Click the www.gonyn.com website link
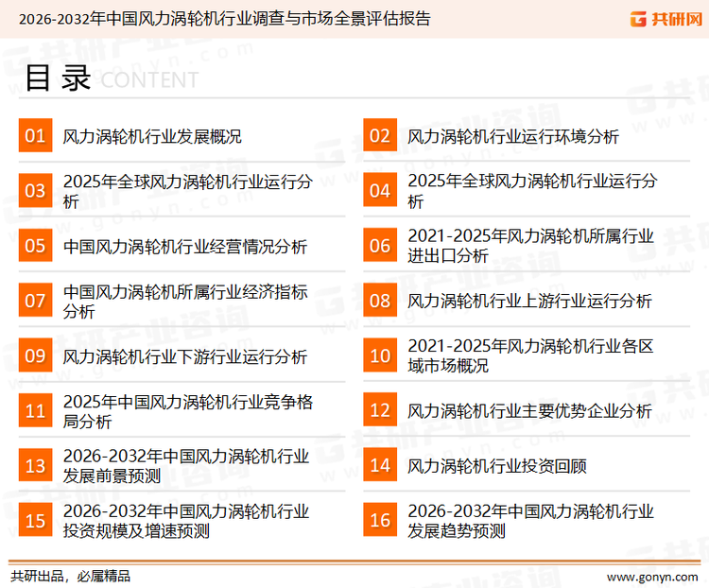Image resolution: width=709 pixels, height=588 pixels. click(x=652, y=576)
